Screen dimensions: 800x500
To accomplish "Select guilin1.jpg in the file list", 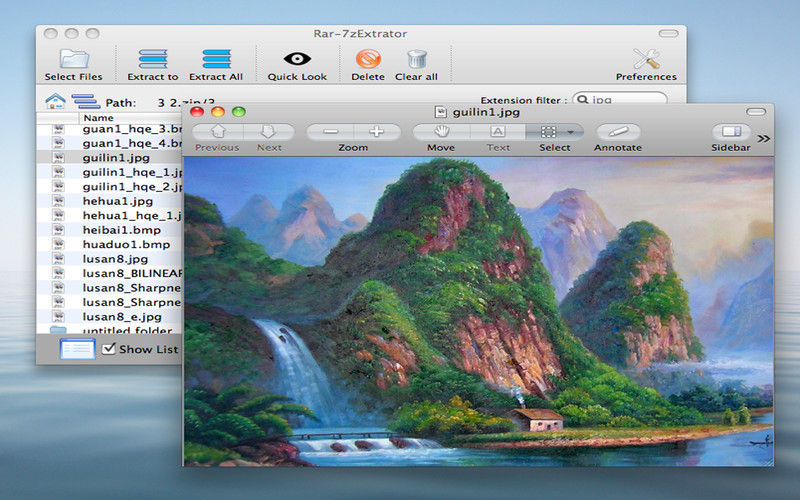I will tap(109, 158).
